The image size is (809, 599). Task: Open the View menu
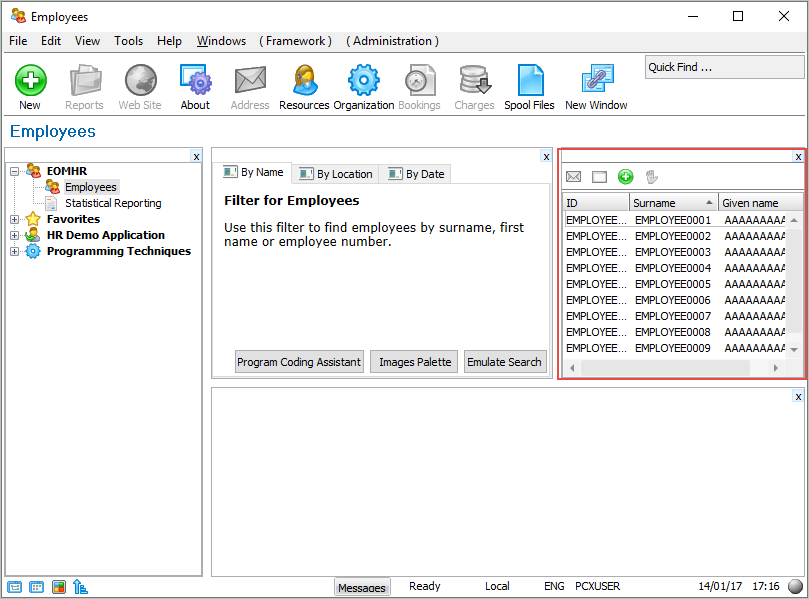(87, 41)
